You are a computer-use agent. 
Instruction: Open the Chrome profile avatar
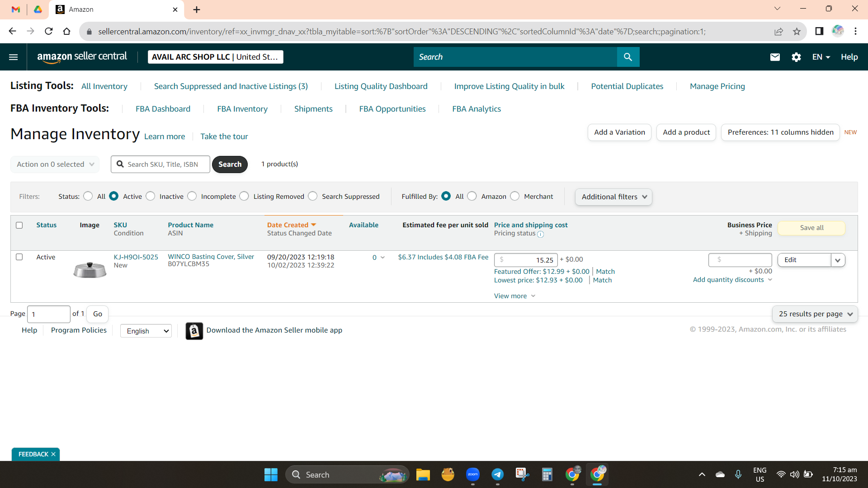pos(838,31)
